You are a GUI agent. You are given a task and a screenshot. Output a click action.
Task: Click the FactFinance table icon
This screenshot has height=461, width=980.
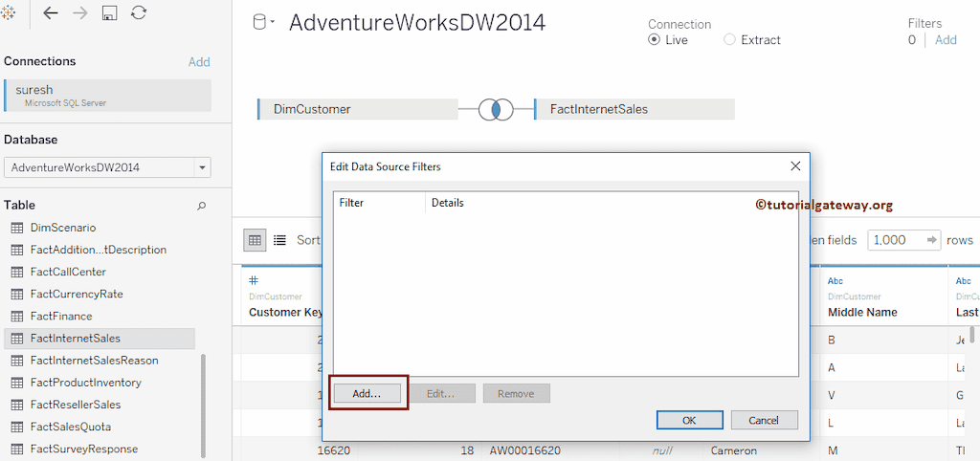[17, 316]
